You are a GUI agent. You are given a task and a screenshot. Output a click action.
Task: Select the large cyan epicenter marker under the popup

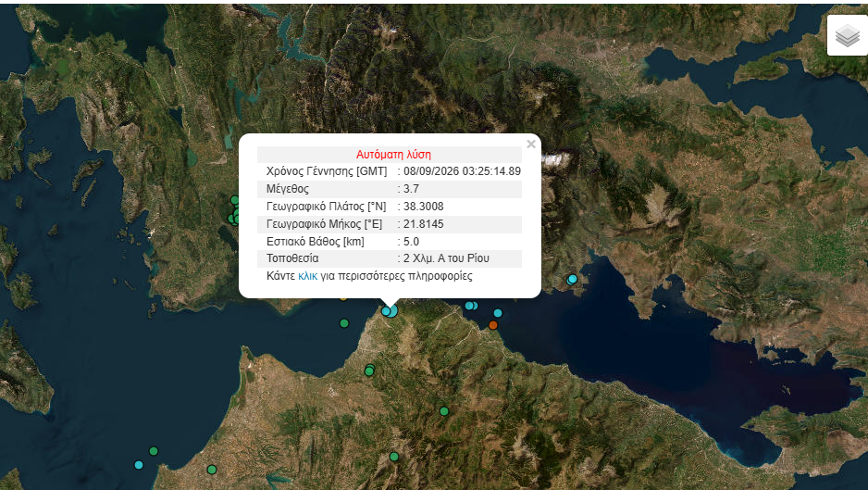392,310
